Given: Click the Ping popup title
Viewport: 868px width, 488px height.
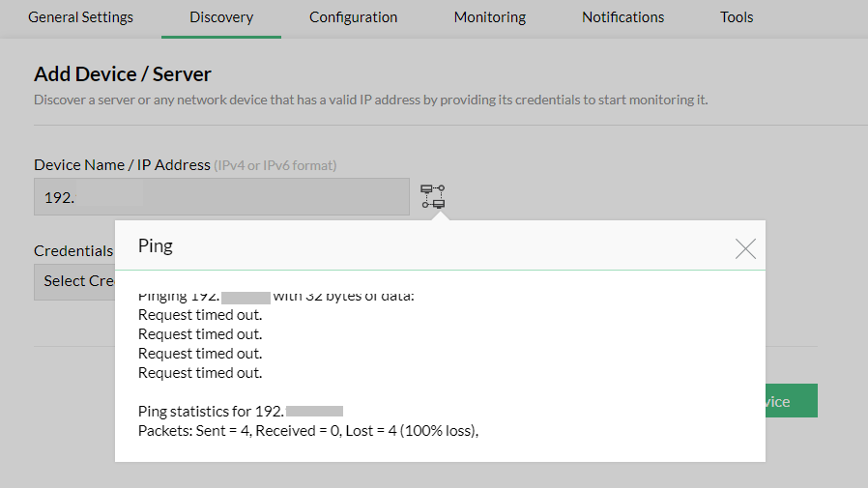Looking at the screenshot, I should click(x=156, y=245).
